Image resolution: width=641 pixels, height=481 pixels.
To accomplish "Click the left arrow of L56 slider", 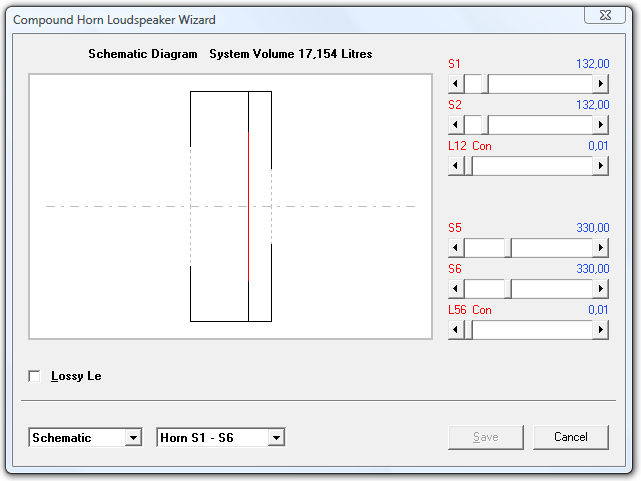I will [456, 330].
